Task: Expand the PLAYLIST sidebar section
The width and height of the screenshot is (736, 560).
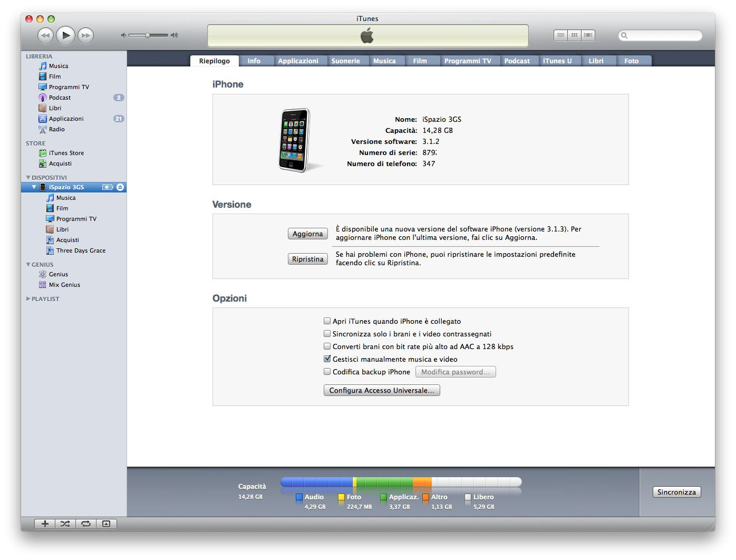Action: (x=28, y=299)
